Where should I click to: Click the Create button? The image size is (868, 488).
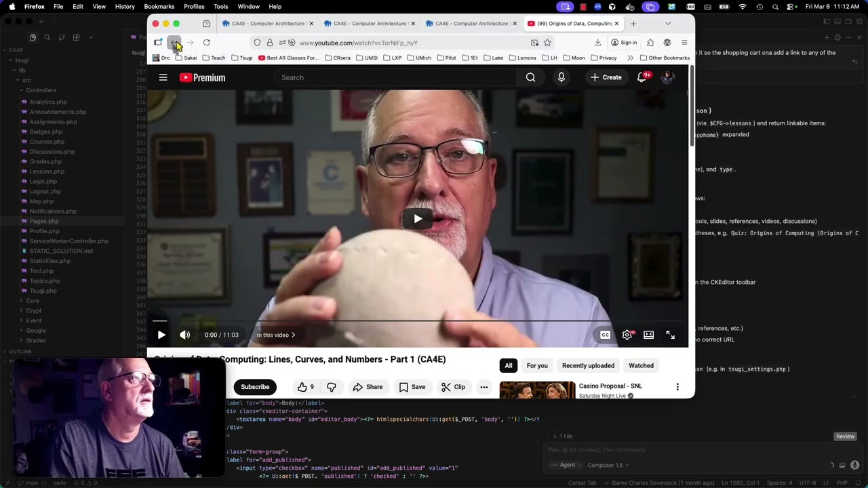(x=606, y=77)
